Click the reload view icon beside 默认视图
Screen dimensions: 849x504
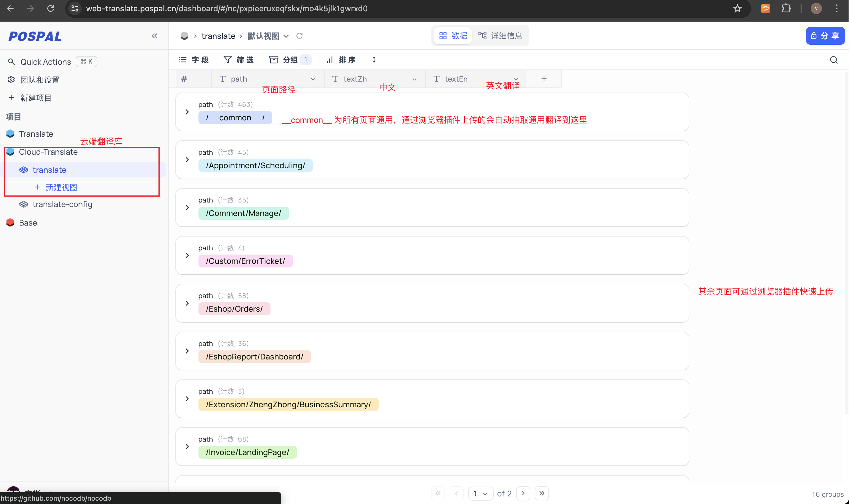(299, 36)
